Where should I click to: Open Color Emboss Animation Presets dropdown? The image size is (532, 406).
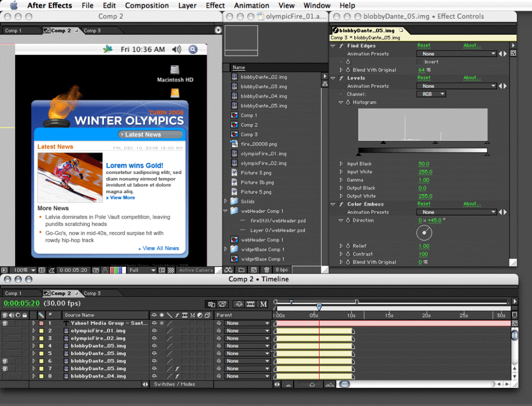tap(457, 212)
